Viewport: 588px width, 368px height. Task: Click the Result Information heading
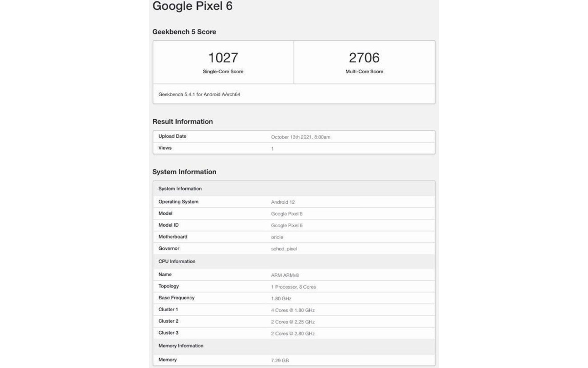(x=183, y=122)
